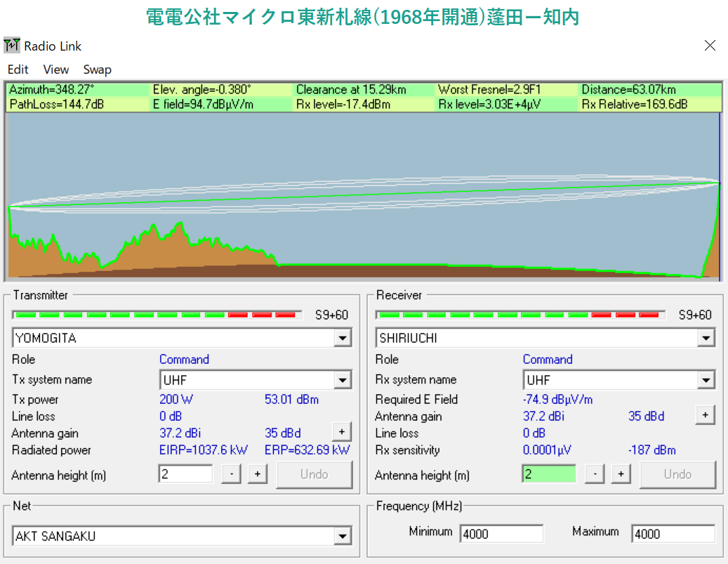728x564 pixels.
Task: Expand the AKT SANGAKU net dropdown
Action: [x=343, y=536]
